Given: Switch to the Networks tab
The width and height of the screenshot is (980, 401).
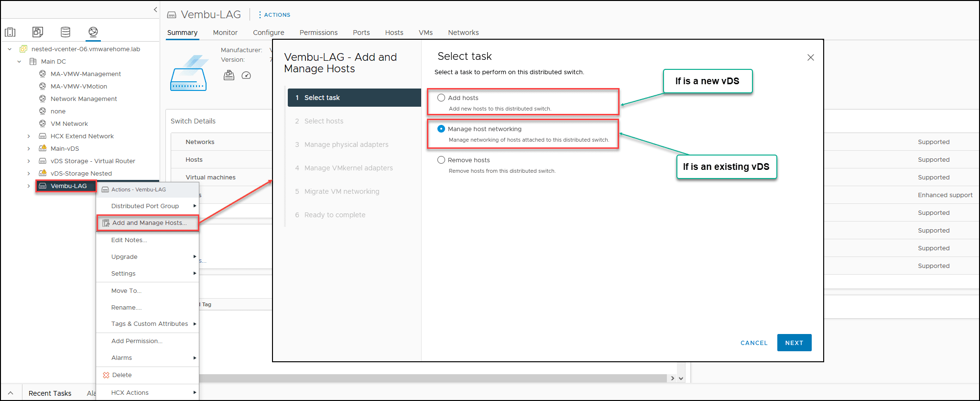Looking at the screenshot, I should [463, 33].
